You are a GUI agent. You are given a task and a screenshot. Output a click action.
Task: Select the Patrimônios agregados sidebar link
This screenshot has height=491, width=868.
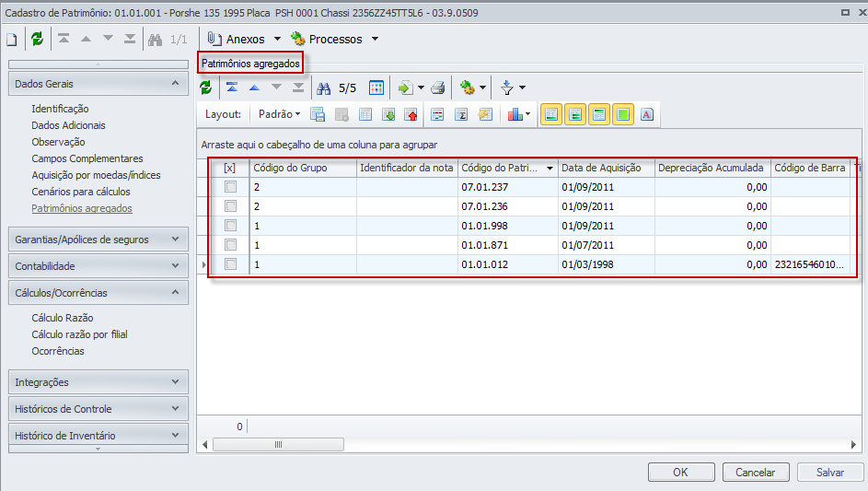pyautogui.click(x=81, y=208)
